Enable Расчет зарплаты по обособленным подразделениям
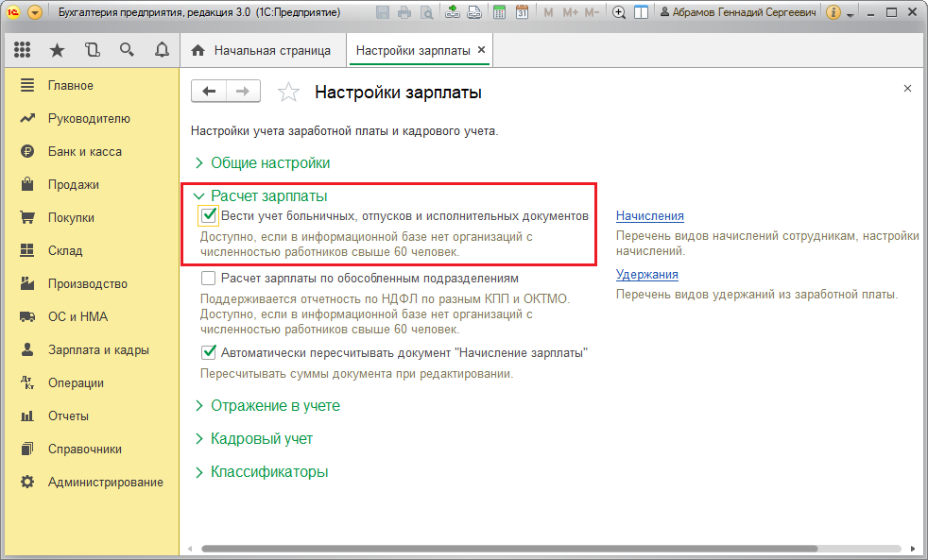The image size is (928, 560). click(x=208, y=278)
